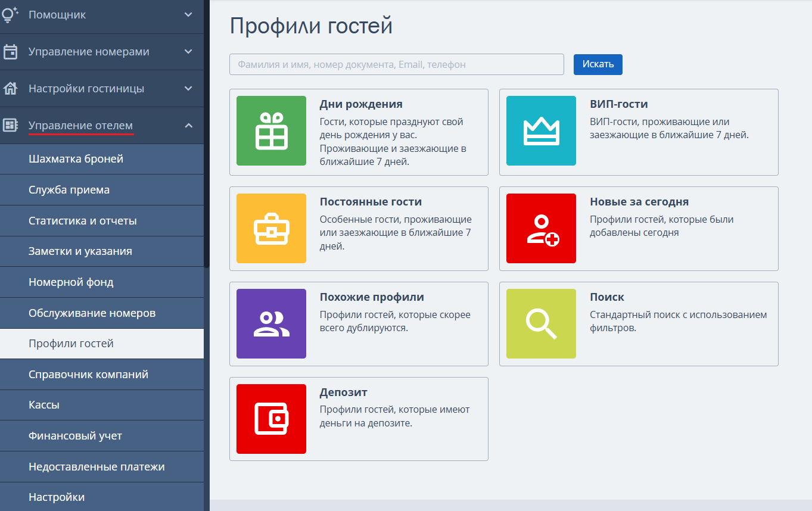
Task: Click the text "ВИП-гости, проживающие или"
Action: coord(659,122)
